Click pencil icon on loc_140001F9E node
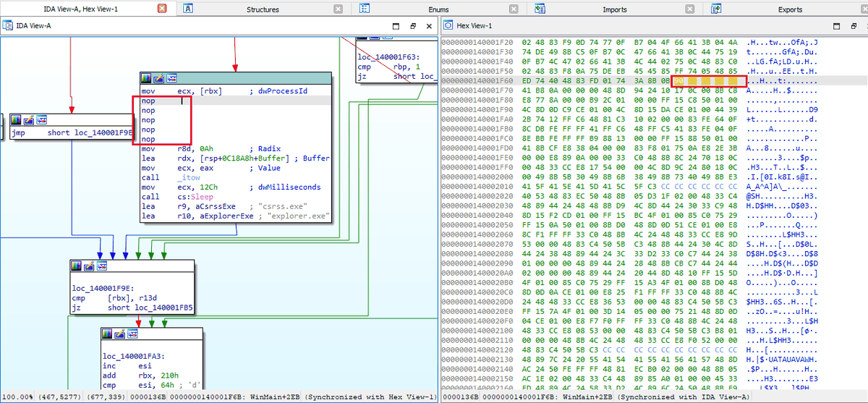This screenshot has height=403, width=868. click(90, 267)
